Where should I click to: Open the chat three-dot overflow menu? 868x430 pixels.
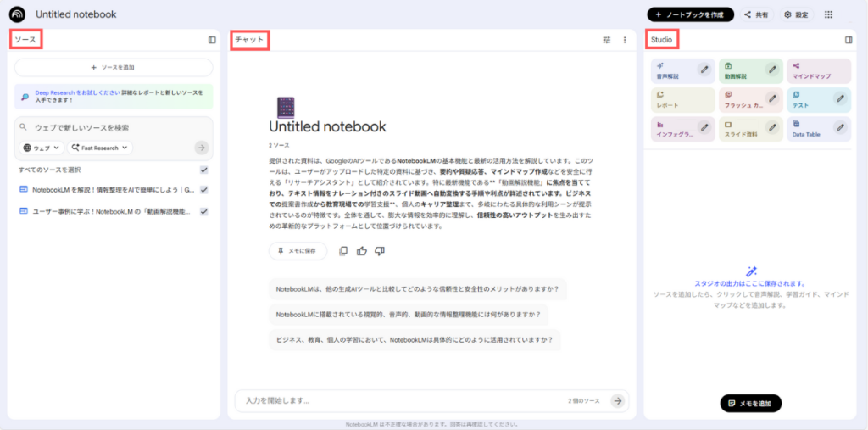[625, 40]
